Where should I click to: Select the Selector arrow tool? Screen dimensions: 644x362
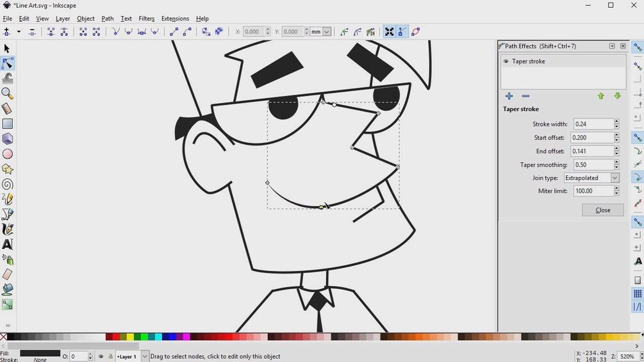point(7,49)
